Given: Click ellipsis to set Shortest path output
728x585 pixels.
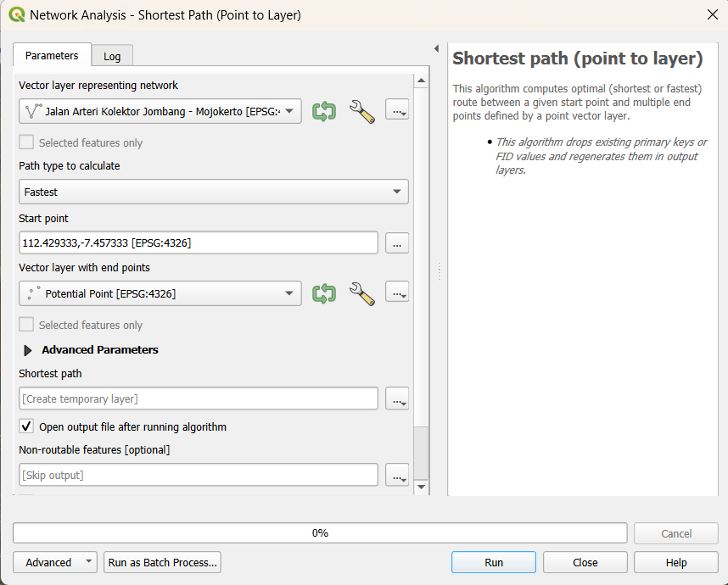Looking at the screenshot, I should (396, 398).
